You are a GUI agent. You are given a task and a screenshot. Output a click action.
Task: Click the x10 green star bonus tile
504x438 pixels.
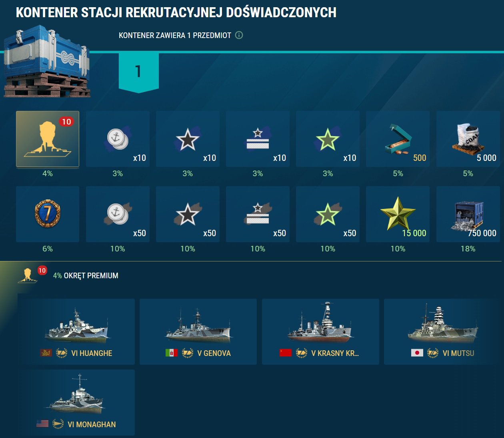click(x=328, y=139)
